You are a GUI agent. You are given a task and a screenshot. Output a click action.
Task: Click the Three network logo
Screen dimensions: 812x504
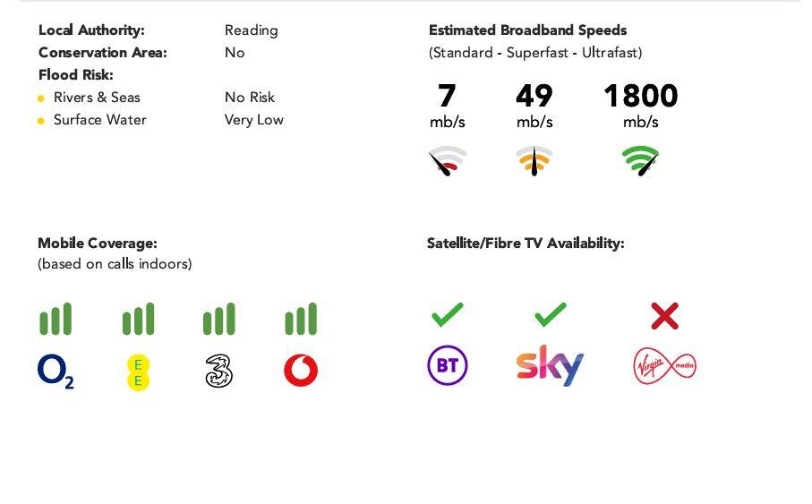pos(218,371)
